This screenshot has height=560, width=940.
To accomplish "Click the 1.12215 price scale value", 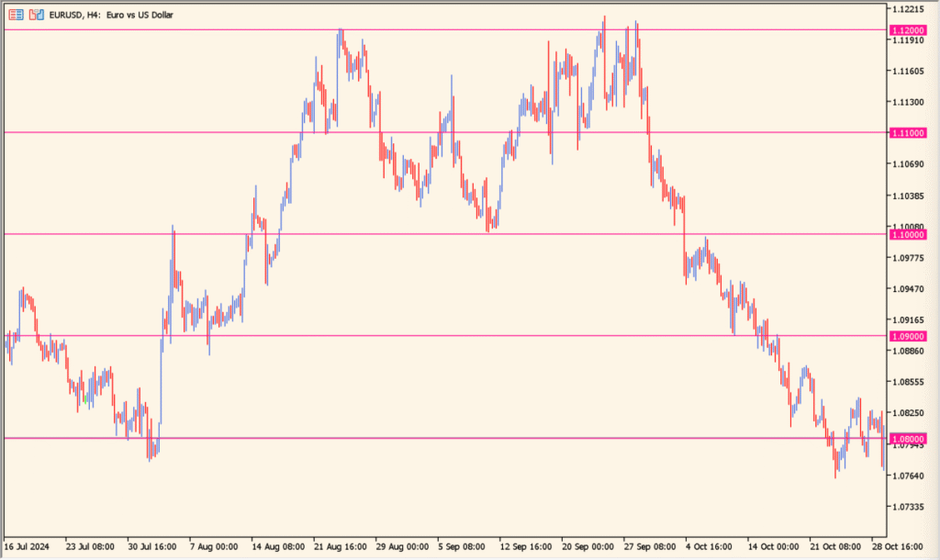I will [x=907, y=9].
